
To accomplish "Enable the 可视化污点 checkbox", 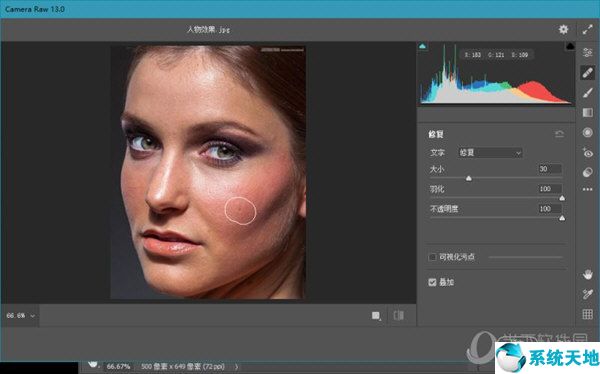I will tap(432, 257).
